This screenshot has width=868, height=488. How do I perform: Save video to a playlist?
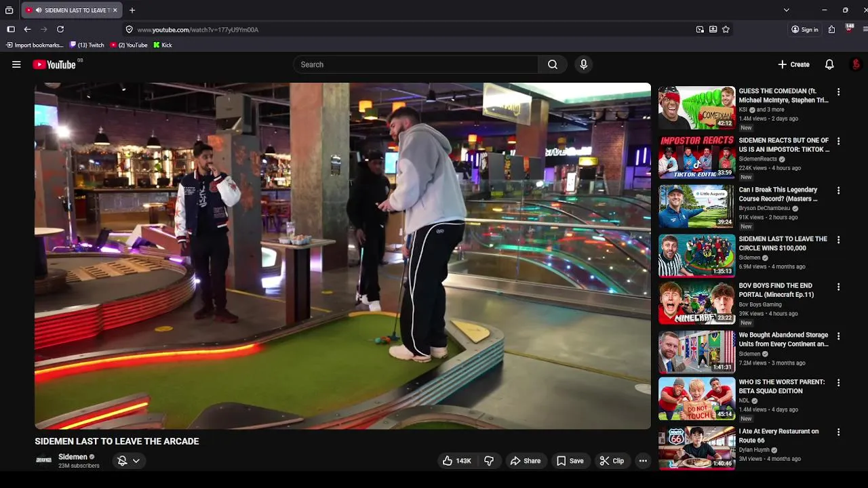coord(570,461)
